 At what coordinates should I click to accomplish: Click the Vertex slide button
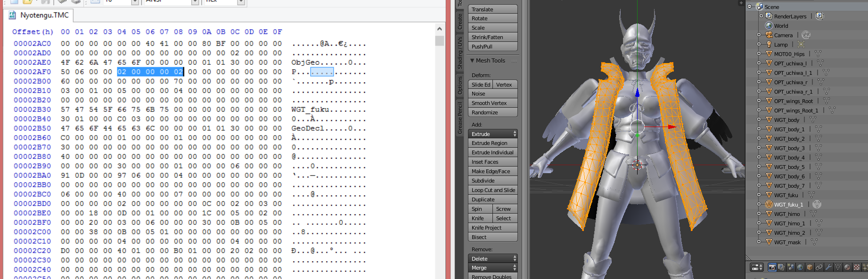point(505,84)
